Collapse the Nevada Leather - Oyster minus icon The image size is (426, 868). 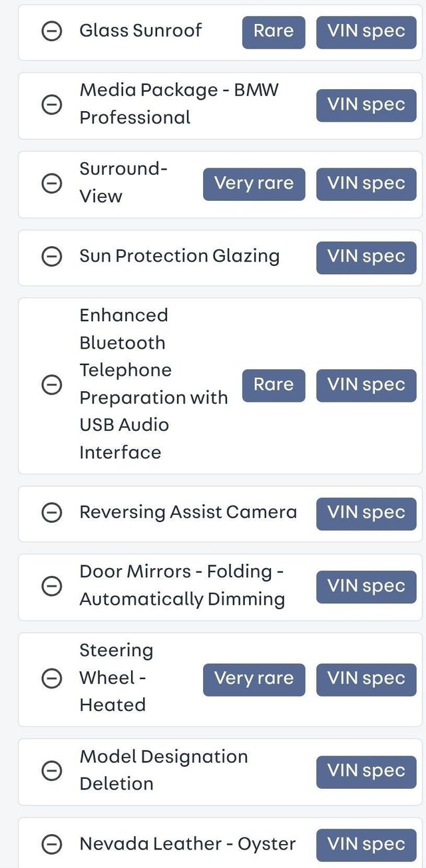[52, 845]
